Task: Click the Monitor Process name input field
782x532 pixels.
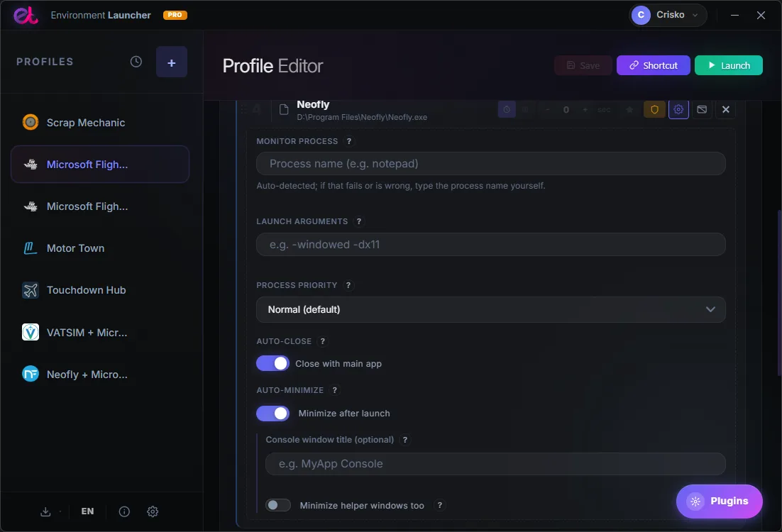Action: (x=491, y=164)
